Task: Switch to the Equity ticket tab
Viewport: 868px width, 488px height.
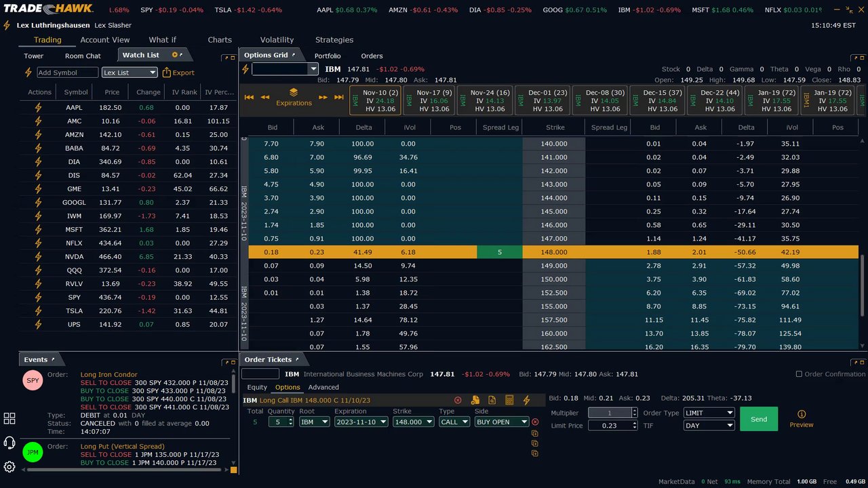Action: [257, 388]
